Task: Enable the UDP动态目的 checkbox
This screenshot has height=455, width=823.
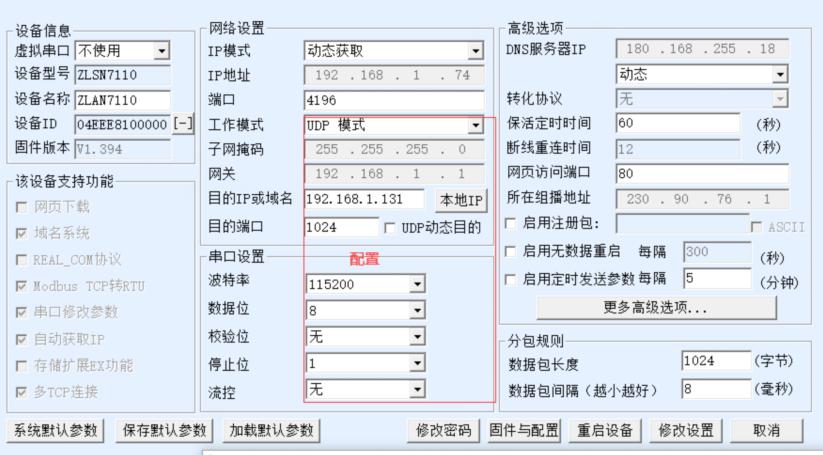Action: [391, 227]
